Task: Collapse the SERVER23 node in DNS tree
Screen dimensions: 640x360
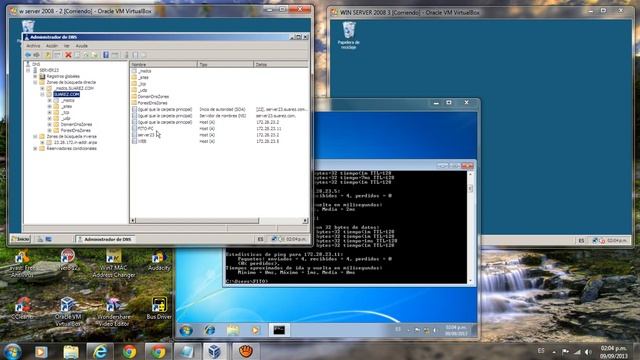Action: [28, 70]
